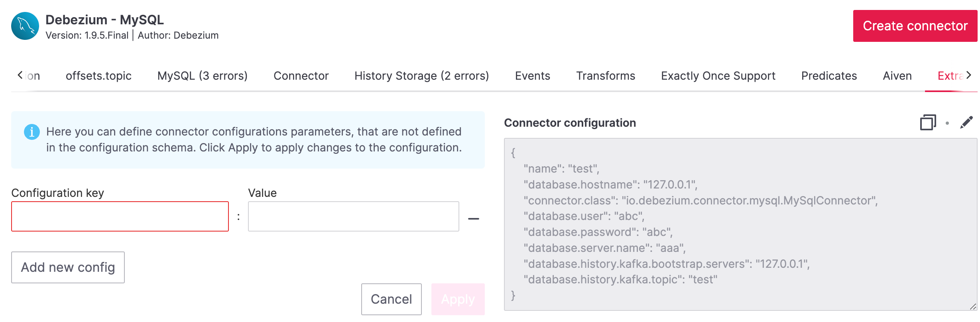Image resolution: width=980 pixels, height=322 pixels.
Task: Copy connector configuration with copy icon
Action: click(928, 122)
